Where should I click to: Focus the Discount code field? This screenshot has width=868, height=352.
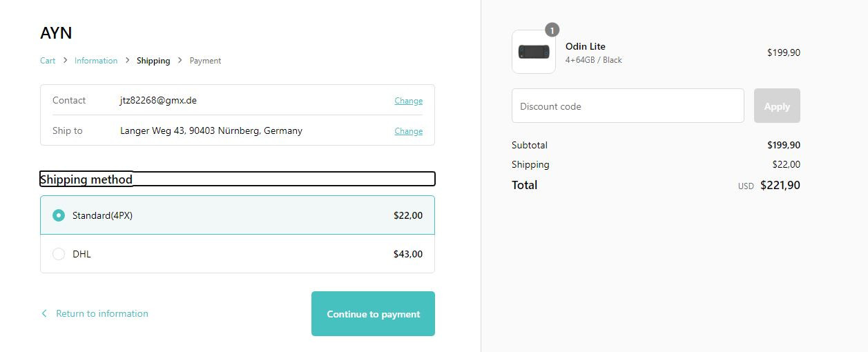pos(628,106)
